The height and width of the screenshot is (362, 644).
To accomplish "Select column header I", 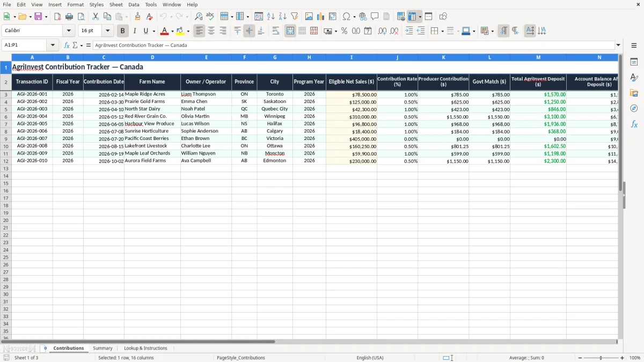I will point(352,57).
